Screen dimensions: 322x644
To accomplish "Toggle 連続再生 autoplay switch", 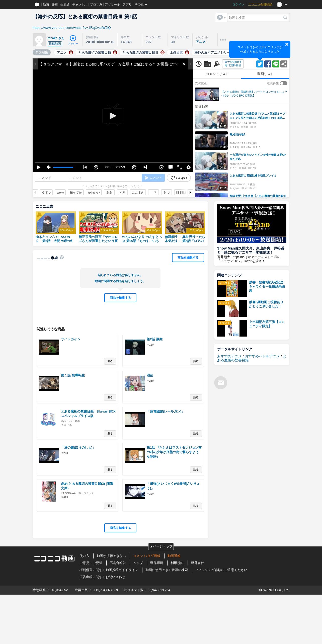I will (x=284, y=83).
